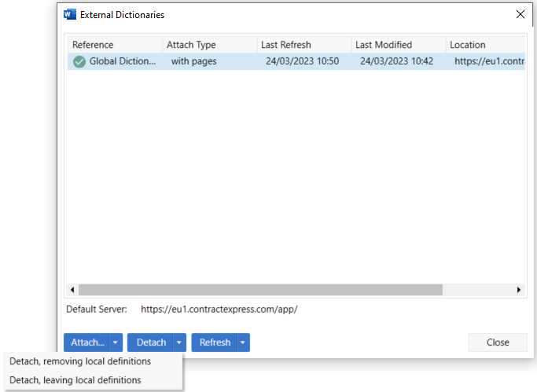Click the Default Server label

coord(96,310)
